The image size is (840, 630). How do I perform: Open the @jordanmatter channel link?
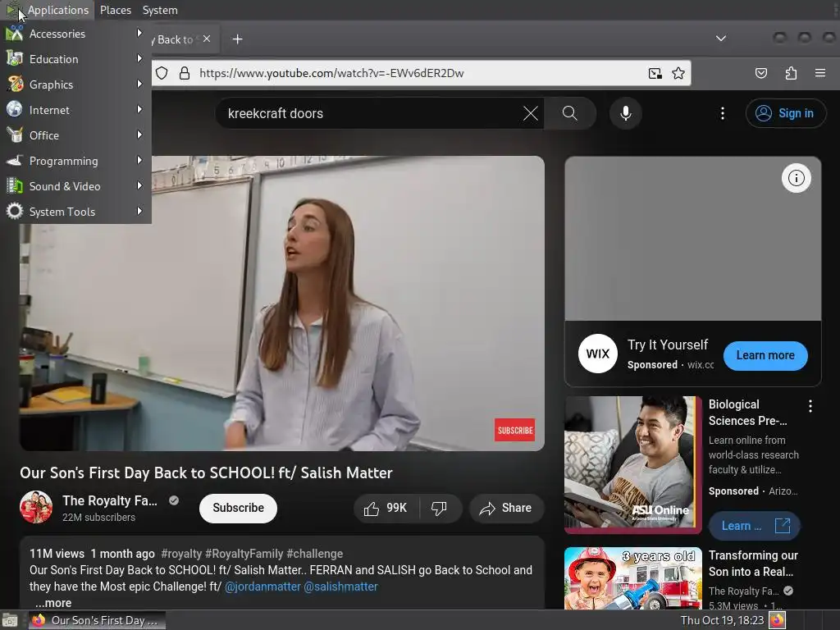[262, 587]
